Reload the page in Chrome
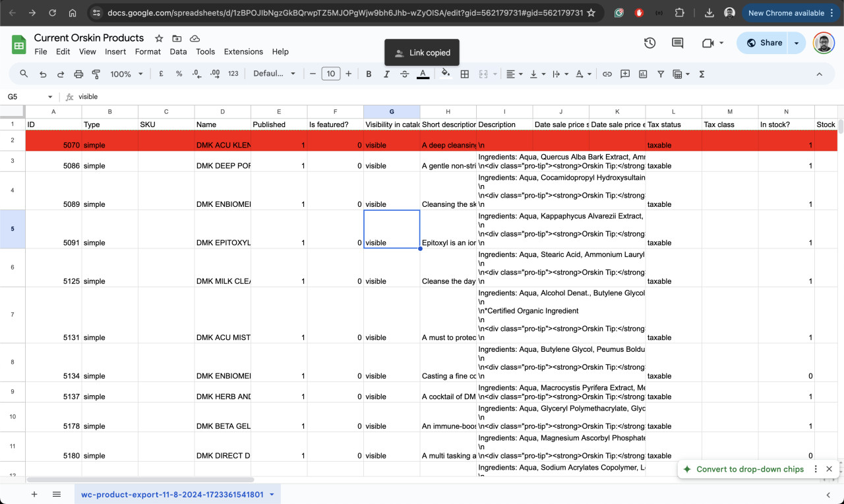 [53, 13]
